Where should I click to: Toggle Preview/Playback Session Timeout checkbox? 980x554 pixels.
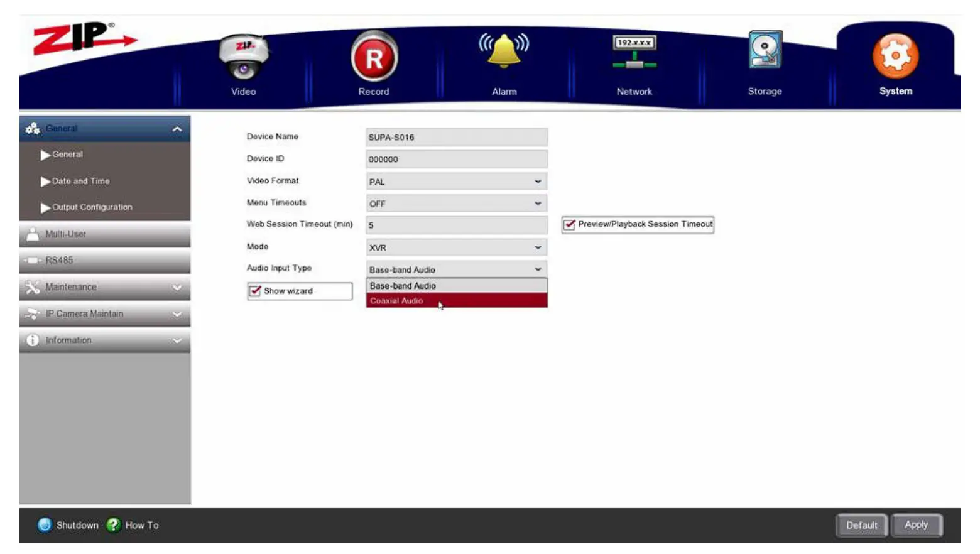tap(569, 224)
